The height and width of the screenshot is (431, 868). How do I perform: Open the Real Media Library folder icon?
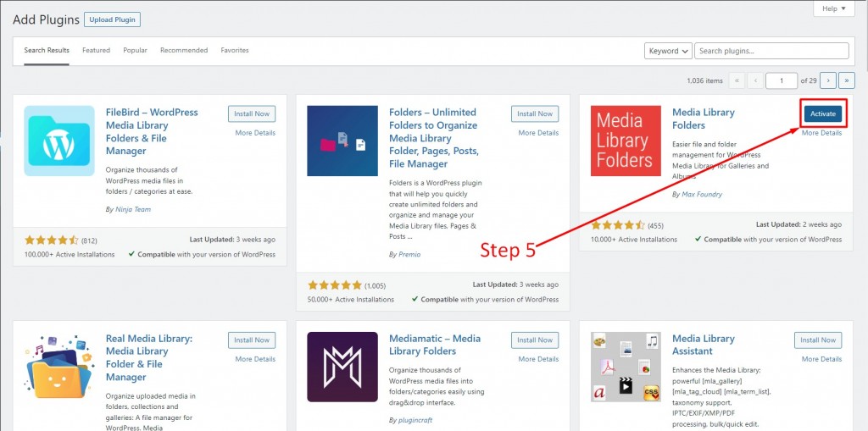(59, 367)
